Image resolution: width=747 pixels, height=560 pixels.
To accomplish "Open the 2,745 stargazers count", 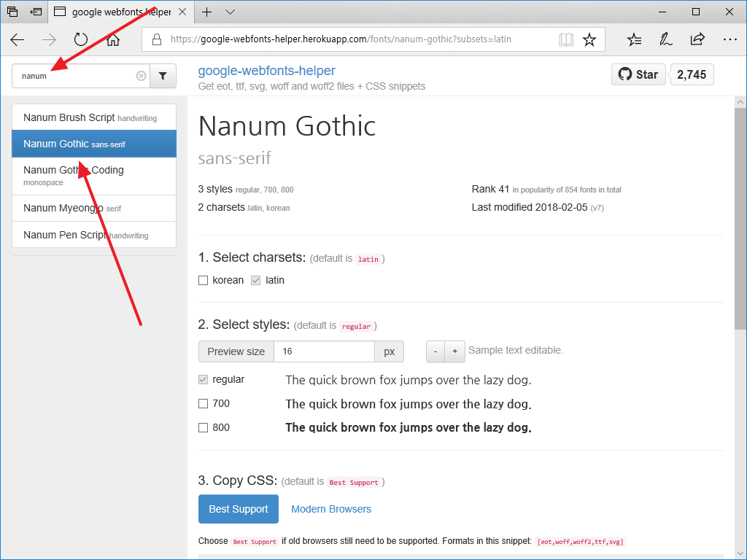I will [x=692, y=74].
